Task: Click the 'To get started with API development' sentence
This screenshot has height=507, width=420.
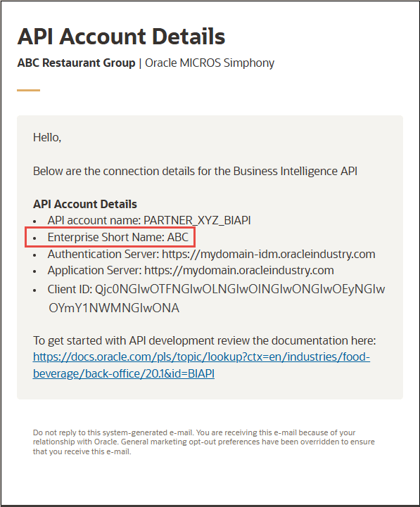Action: pyautogui.click(x=205, y=340)
